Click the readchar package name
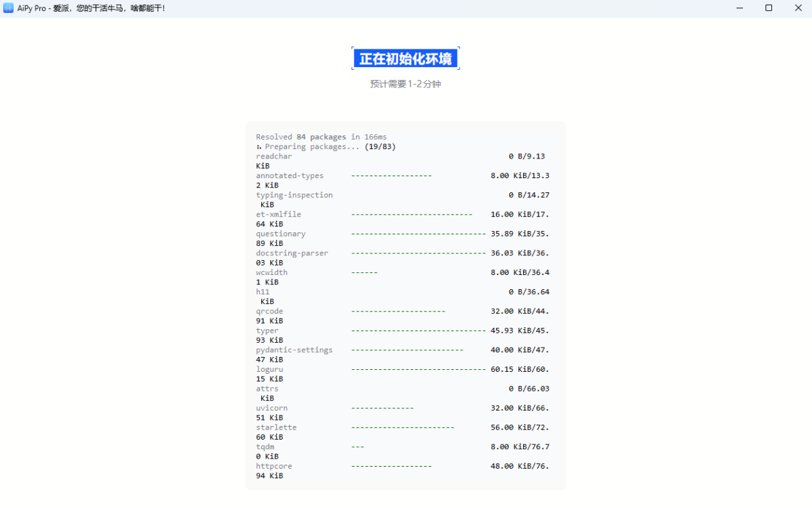 point(274,156)
